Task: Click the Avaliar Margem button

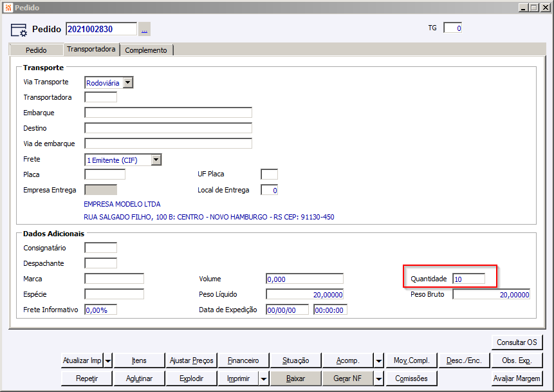Action: tap(517, 378)
